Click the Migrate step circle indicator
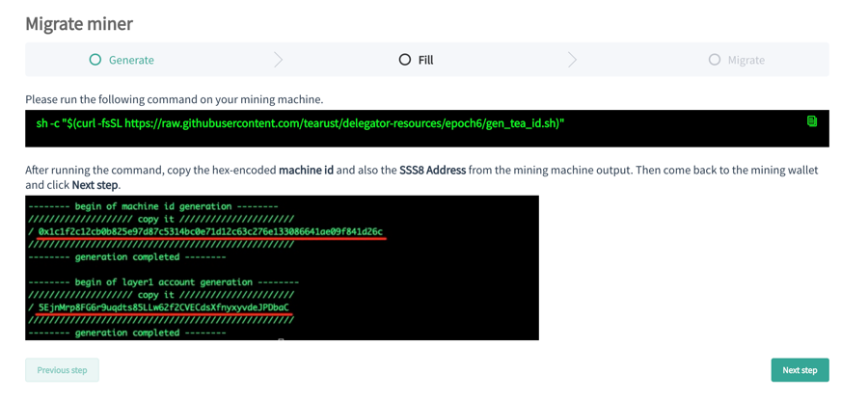 [715, 60]
